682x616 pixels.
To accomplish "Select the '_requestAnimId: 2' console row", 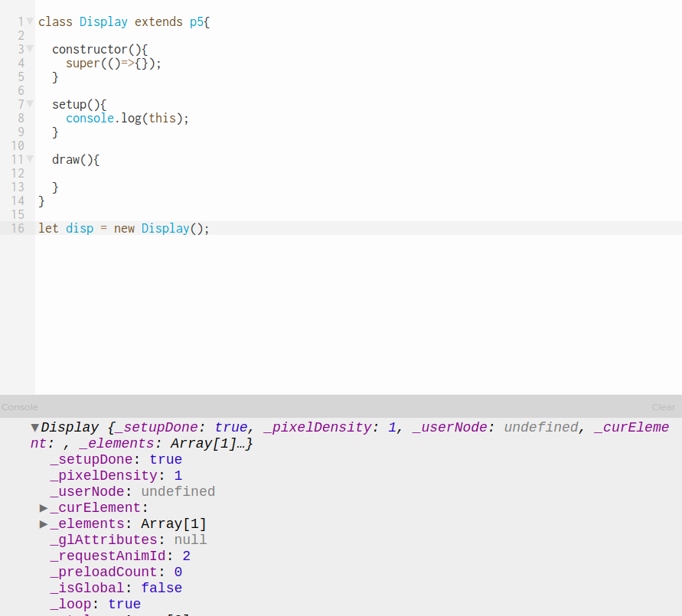I will click(120, 556).
